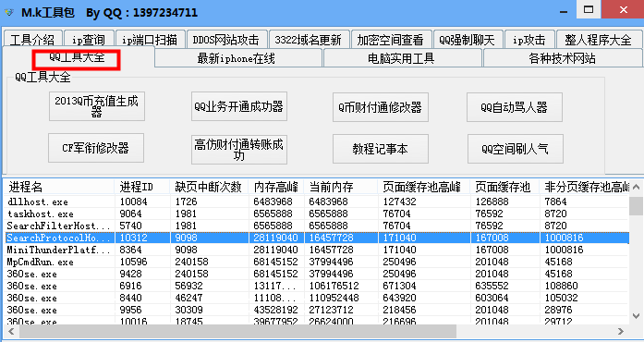Open the QQ强制聊天 tab

tap(468, 40)
